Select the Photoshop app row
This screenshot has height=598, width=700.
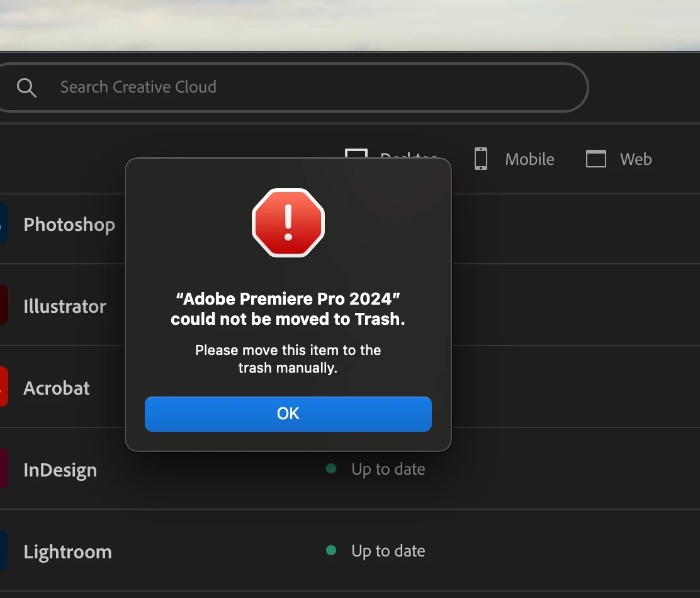[350, 228]
